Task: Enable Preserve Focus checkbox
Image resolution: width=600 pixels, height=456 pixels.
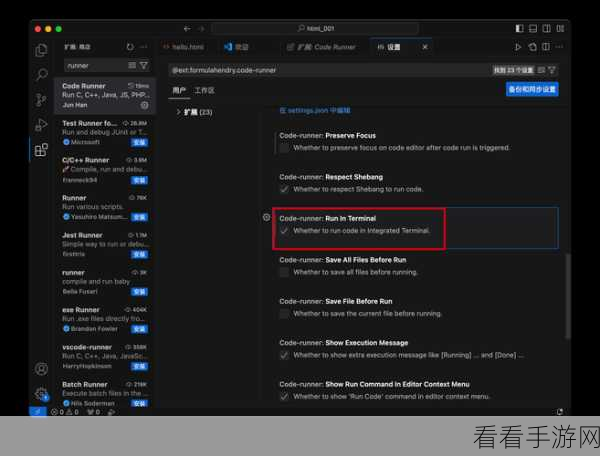Action: (284, 148)
